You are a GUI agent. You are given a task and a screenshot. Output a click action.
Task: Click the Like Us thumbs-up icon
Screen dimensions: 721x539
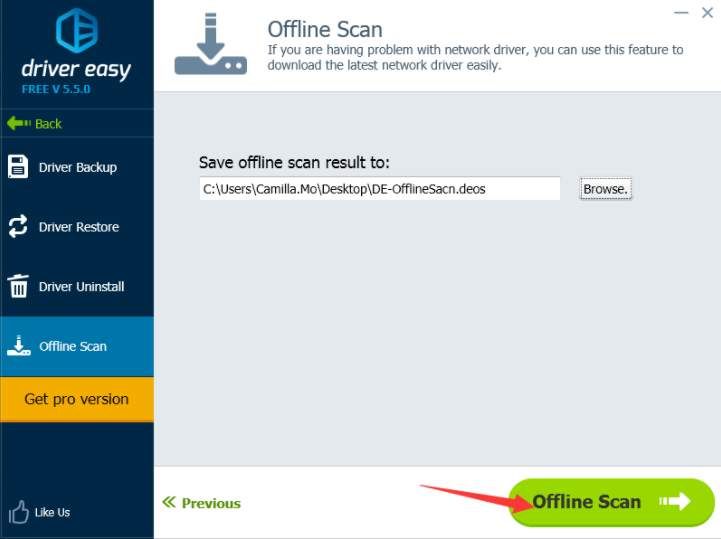click(x=18, y=513)
